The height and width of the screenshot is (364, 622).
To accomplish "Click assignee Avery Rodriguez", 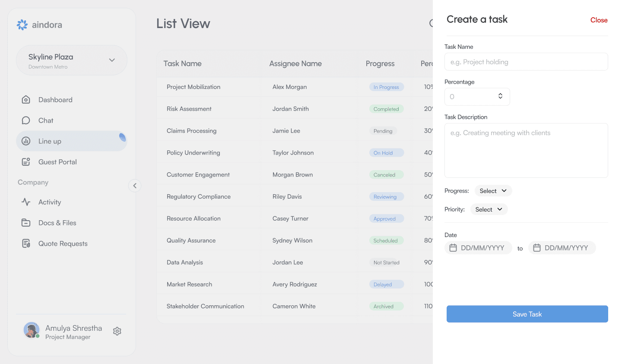I will pos(295,285).
